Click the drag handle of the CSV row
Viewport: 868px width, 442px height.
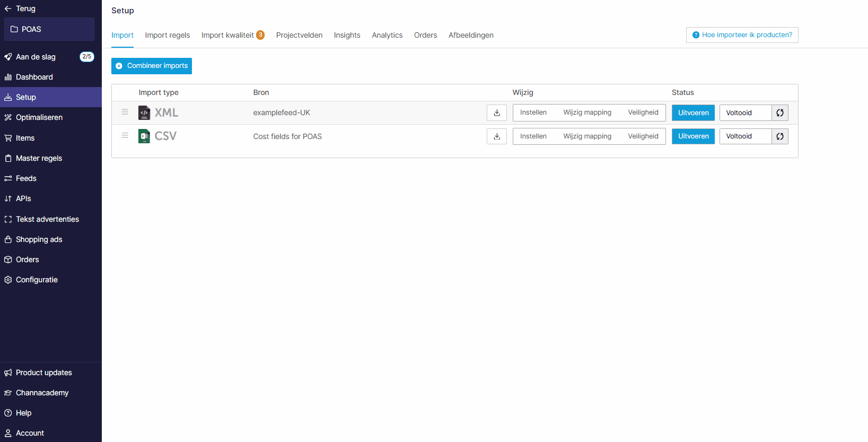[125, 135]
